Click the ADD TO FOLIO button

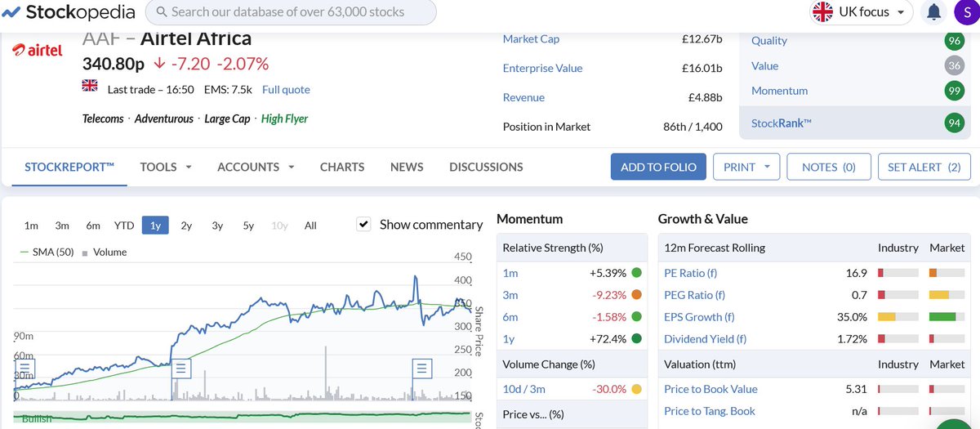(x=658, y=167)
